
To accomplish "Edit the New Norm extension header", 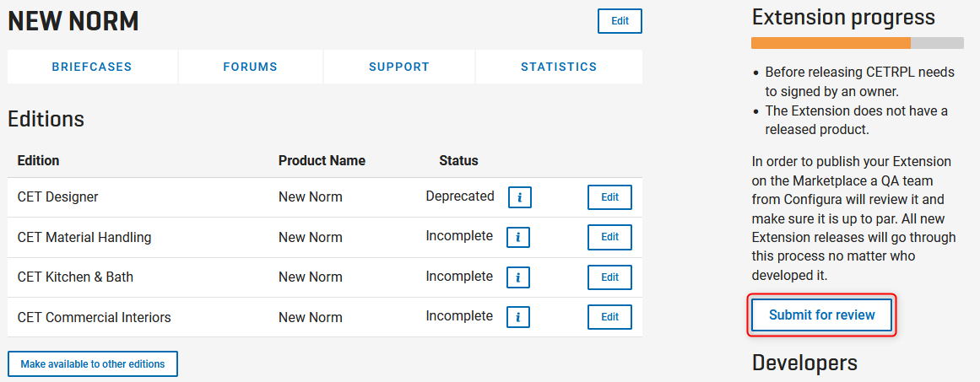I will tap(620, 20).
